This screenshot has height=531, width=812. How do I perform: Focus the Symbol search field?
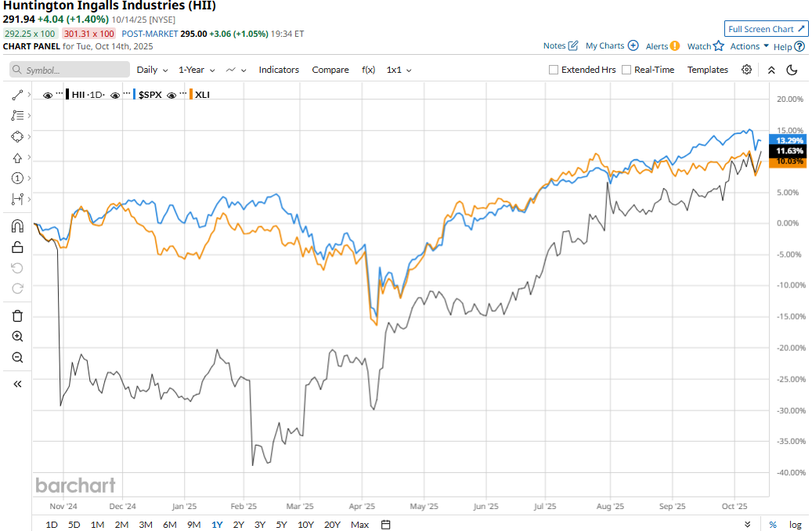(70, 70)
